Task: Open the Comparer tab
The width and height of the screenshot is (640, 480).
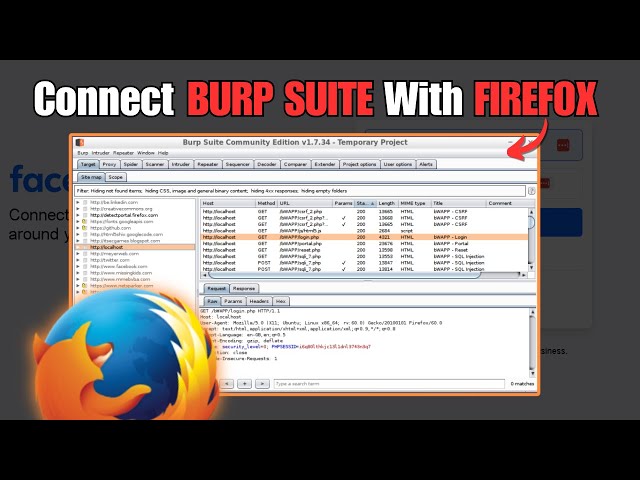Action: (x=295, y=164)
